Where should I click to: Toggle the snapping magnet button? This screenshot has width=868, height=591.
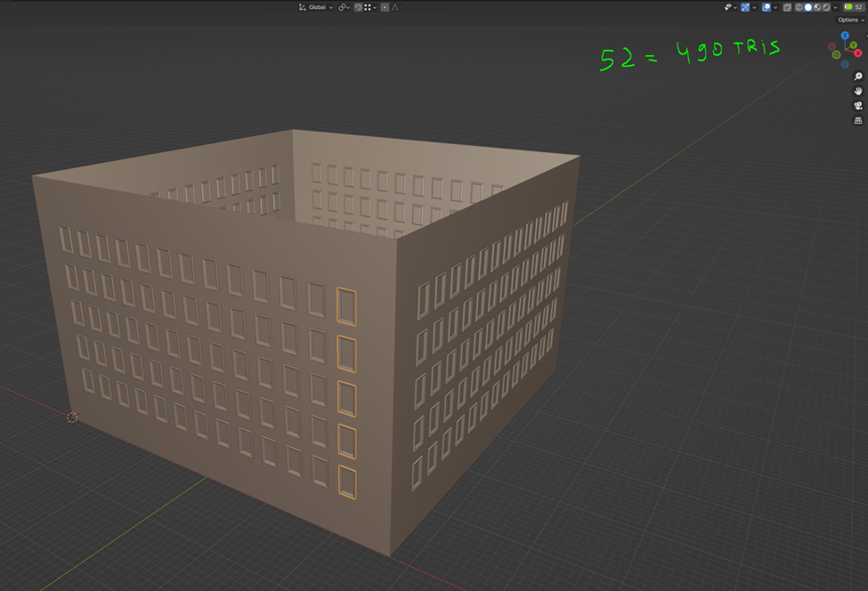358,7
